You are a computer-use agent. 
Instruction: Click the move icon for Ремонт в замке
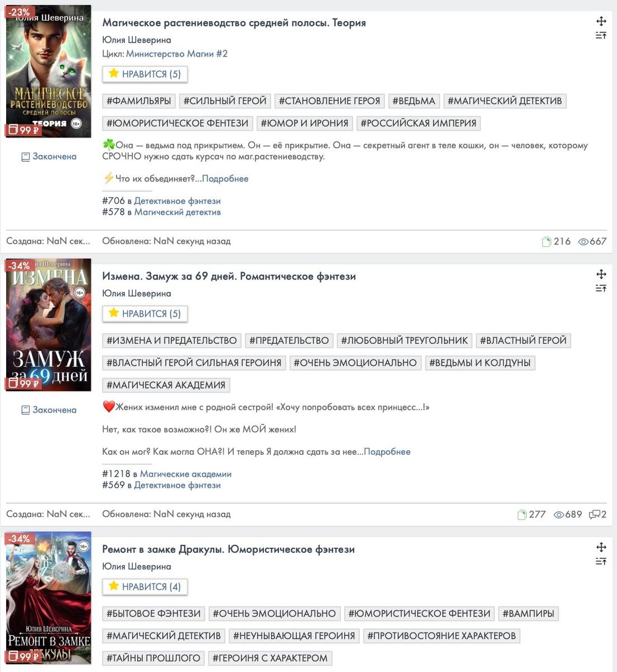click(601, 547)
